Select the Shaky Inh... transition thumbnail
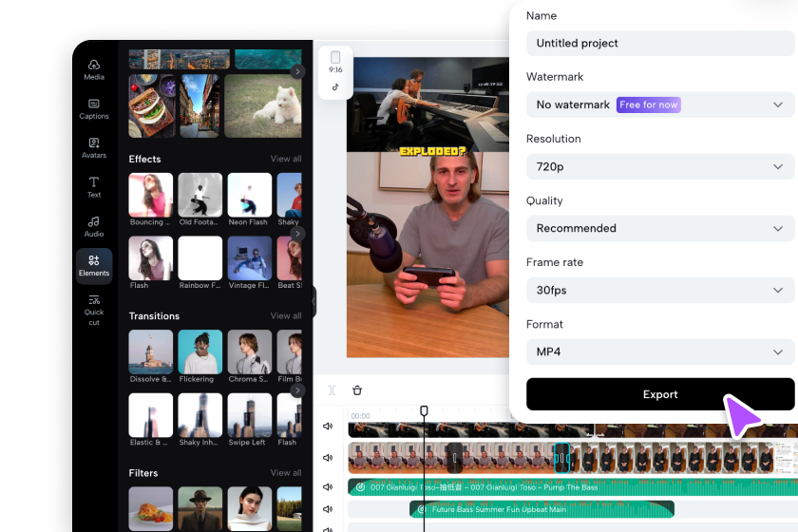The image size is (798, 532). [200, 415]
